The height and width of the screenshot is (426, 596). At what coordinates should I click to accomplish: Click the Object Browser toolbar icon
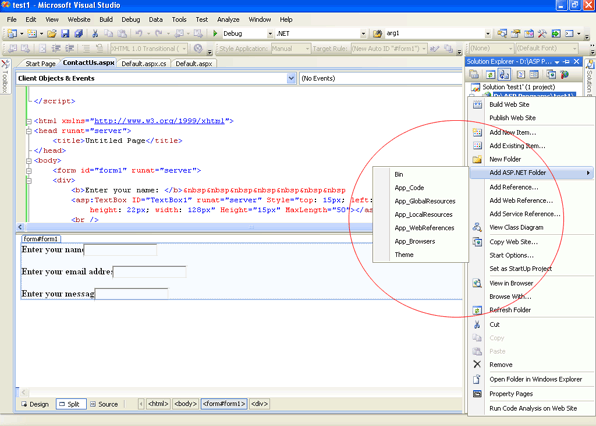pyautogui.click(x=529, y=34)
